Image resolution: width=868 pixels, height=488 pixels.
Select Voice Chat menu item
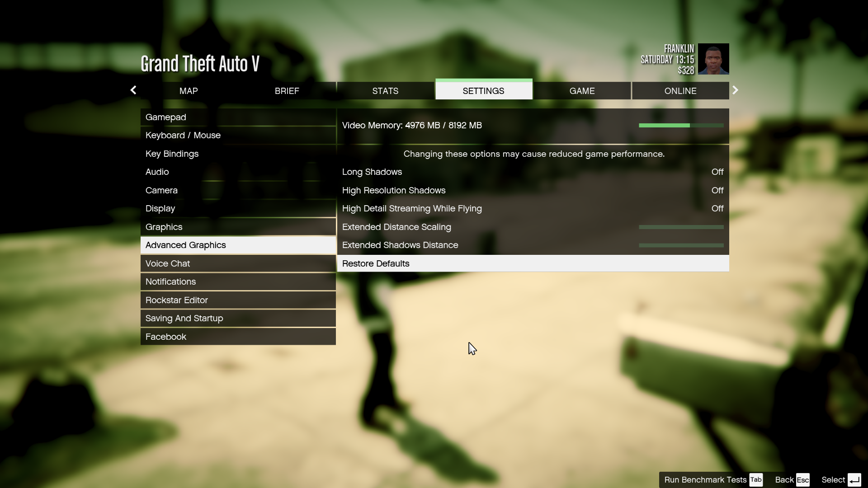tap(168, 263)
